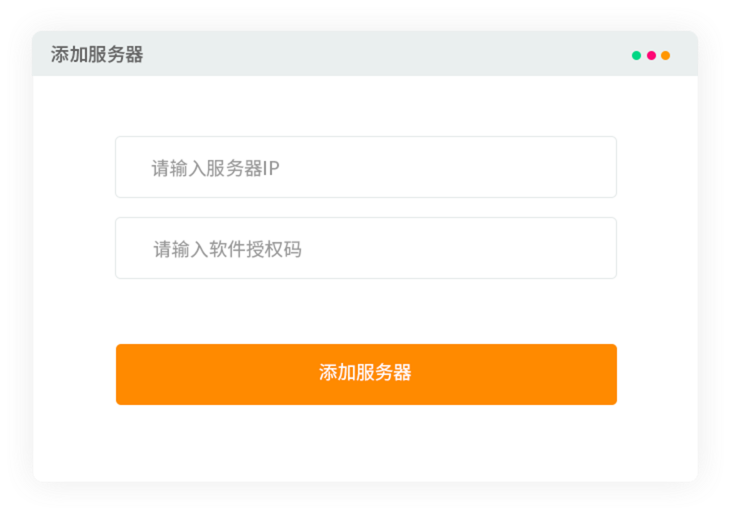Focus the 请输入软件授权码 input field

click(365, 248)
